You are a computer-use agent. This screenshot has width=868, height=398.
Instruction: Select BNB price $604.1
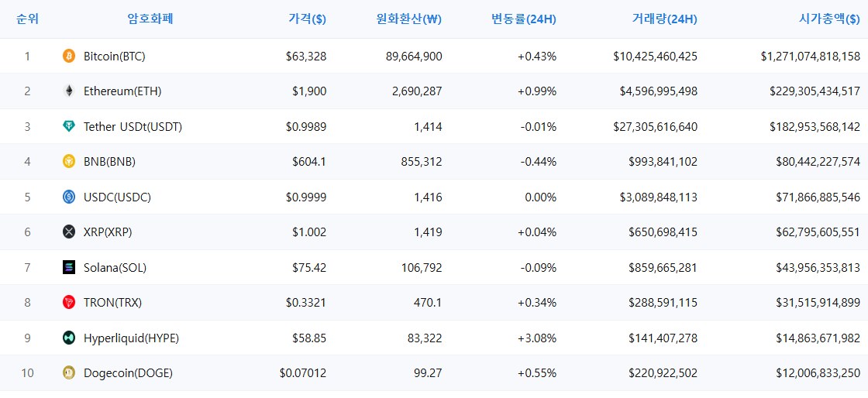(309, 162)
